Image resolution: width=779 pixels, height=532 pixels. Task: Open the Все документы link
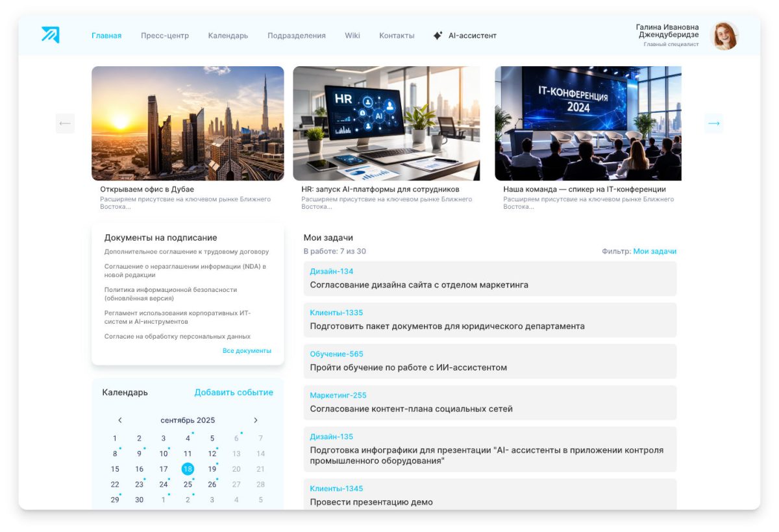click(246, 350)
